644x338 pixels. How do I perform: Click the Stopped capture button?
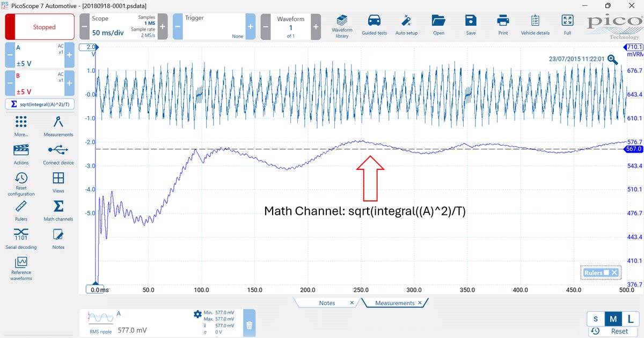click(40, 27)
